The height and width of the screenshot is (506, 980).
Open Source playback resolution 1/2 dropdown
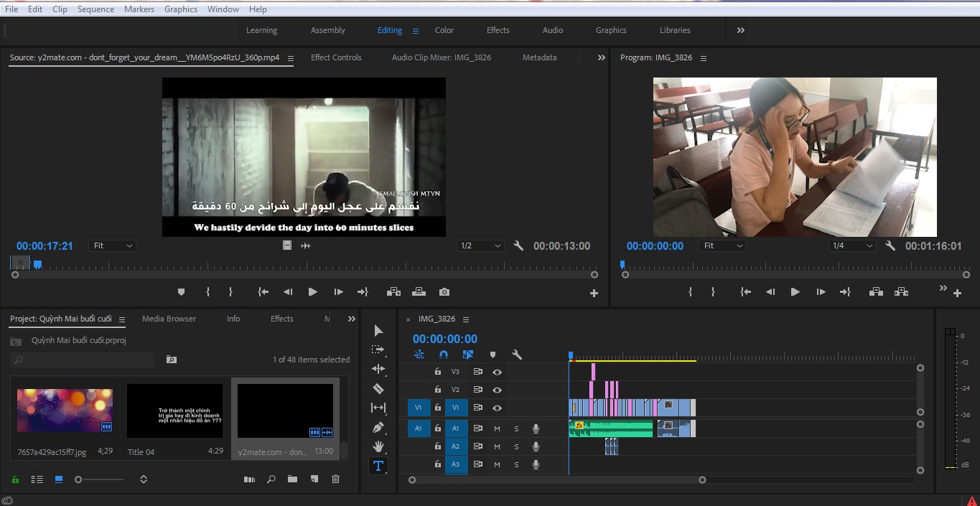point(480,245)
